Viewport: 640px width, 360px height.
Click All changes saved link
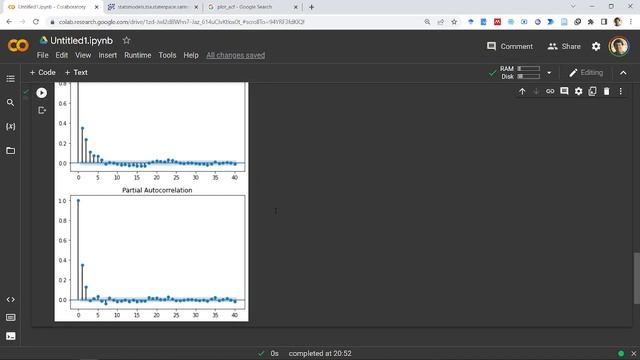[236, 55]
